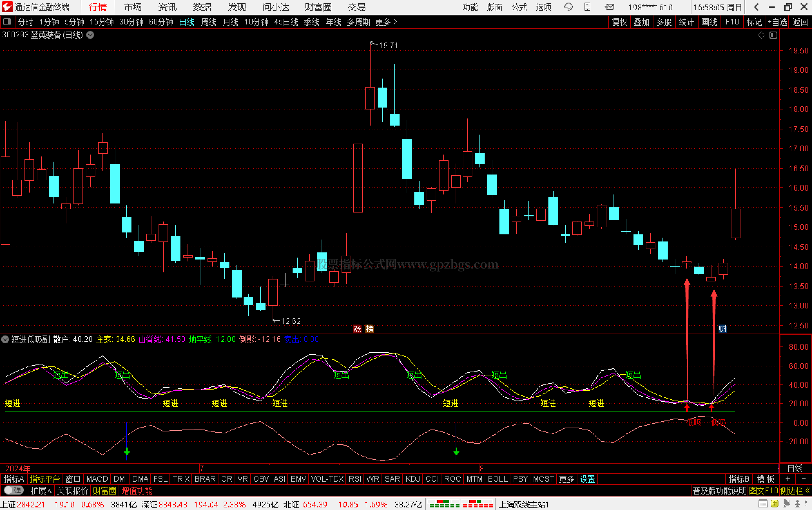Open the 图文F10 link

tap(763, 490)
